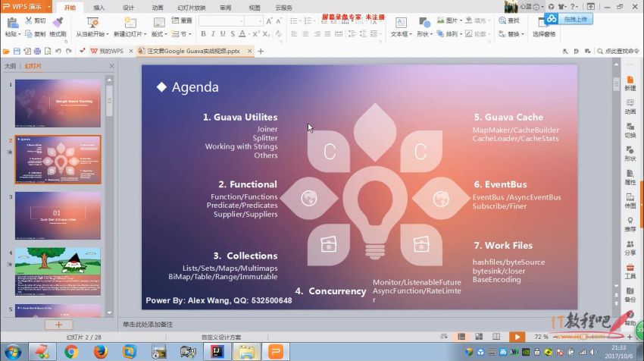This screenshot has height=361, width=644.
Task: Toggle Underline formatting
Action: pyautogui.click(x=223, y=33)
